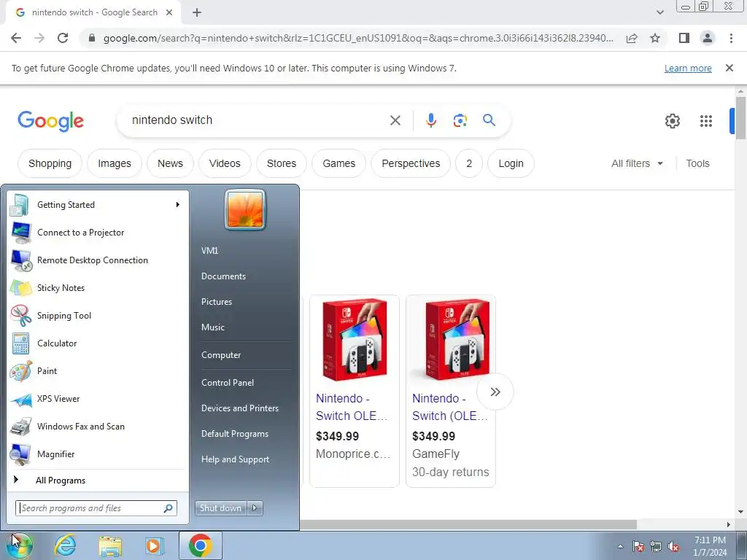
Task: Launch Internet Explorer from taskbar
Action: click(65, 545)
